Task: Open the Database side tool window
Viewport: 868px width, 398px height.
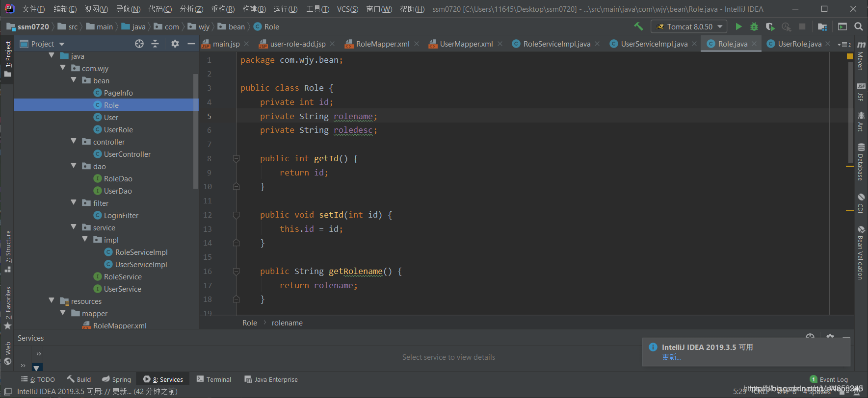Action: click(x=861, y=162)
